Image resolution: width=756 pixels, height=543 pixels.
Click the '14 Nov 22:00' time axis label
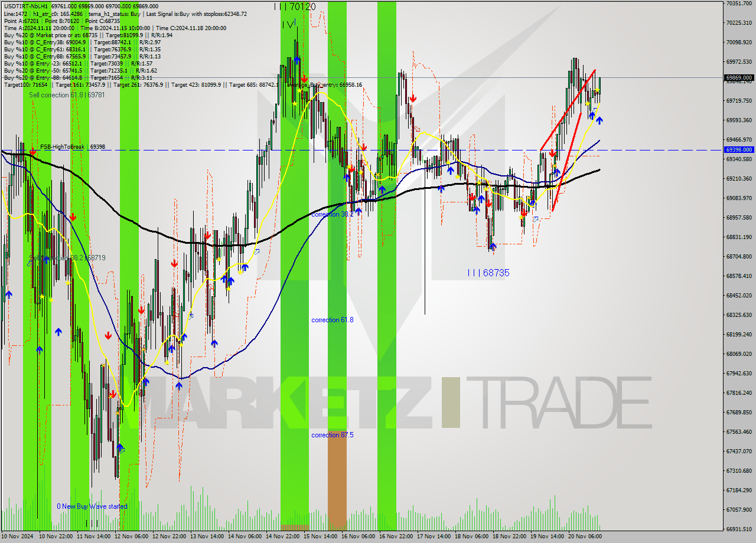pos(282,537)
